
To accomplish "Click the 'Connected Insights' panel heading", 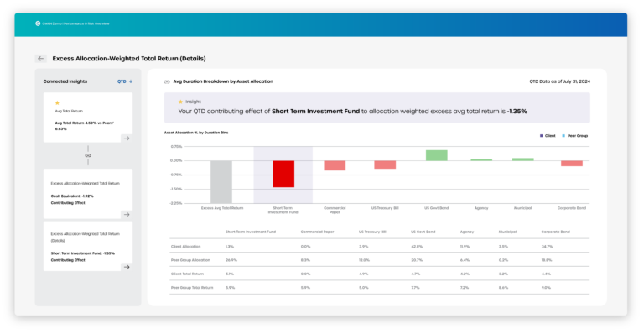I will (x=65, y=81).
